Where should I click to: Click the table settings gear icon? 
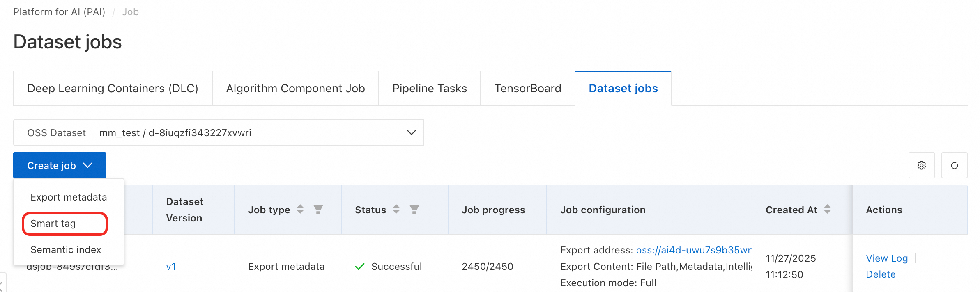(921, 165)
